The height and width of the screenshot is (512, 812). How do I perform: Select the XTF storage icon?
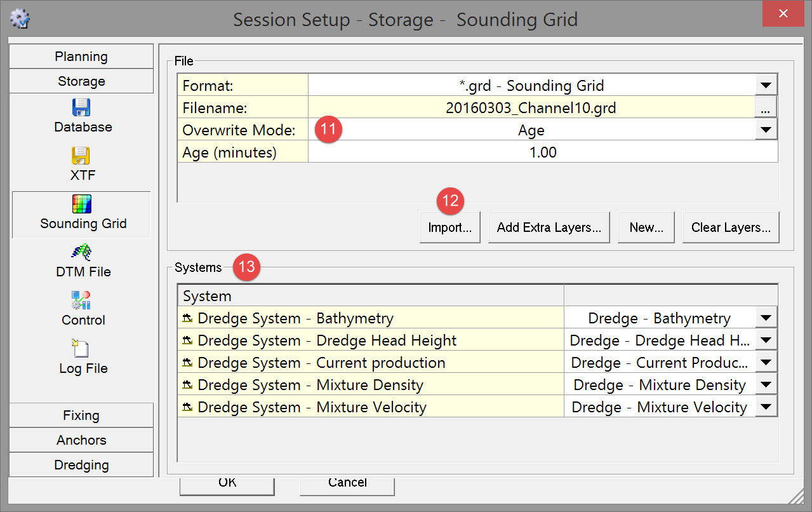pos(81,156)
